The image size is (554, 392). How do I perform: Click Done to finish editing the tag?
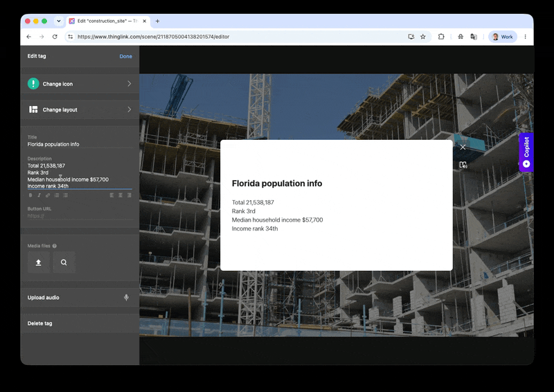[x=125, y=56]
